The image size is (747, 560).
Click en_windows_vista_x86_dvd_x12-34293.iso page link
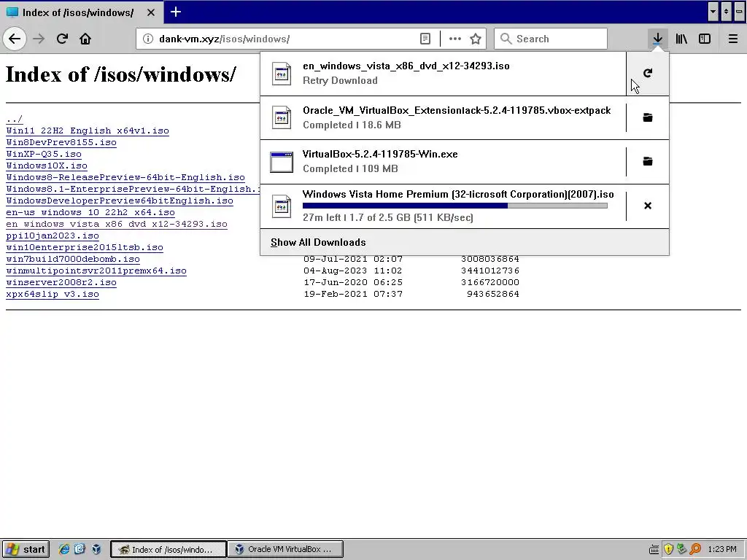(x=117, y=224)
